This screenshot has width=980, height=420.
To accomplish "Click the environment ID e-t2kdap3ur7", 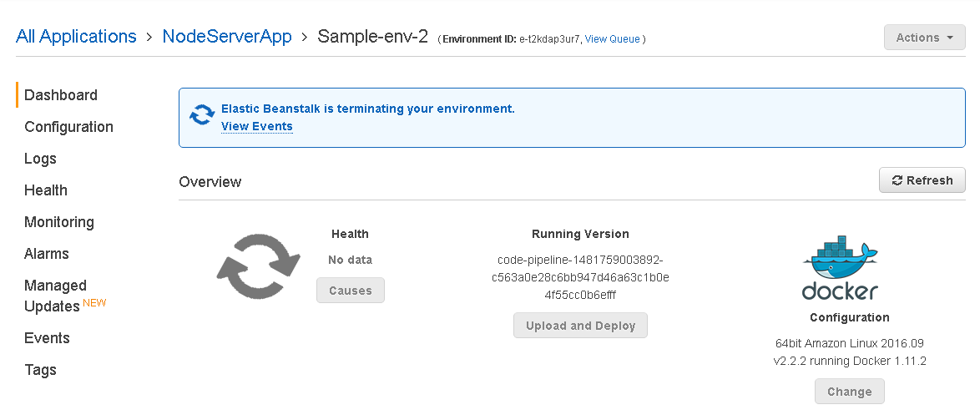I will point(550,38).
